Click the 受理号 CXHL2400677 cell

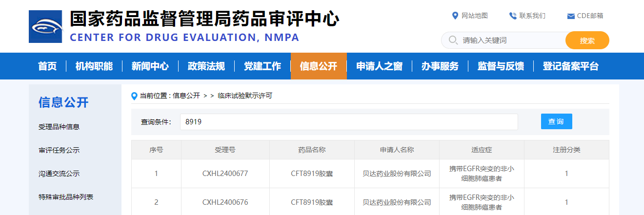coord(225,174)
